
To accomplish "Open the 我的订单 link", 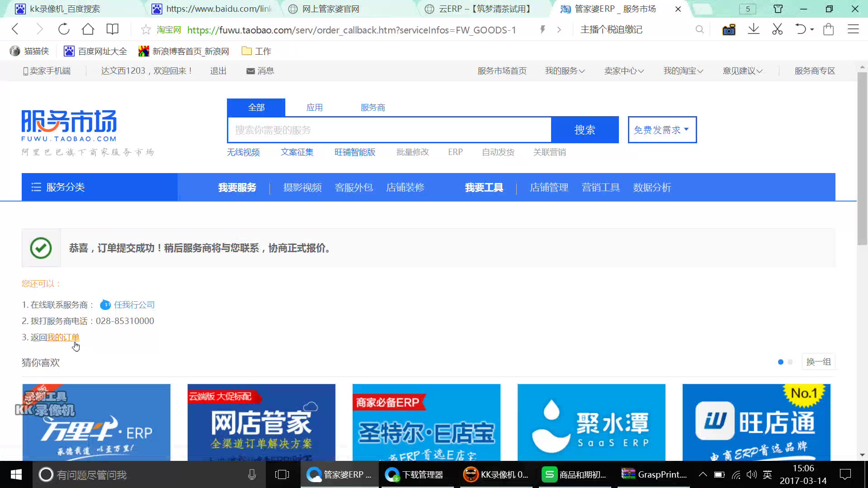I will (63, 338).
